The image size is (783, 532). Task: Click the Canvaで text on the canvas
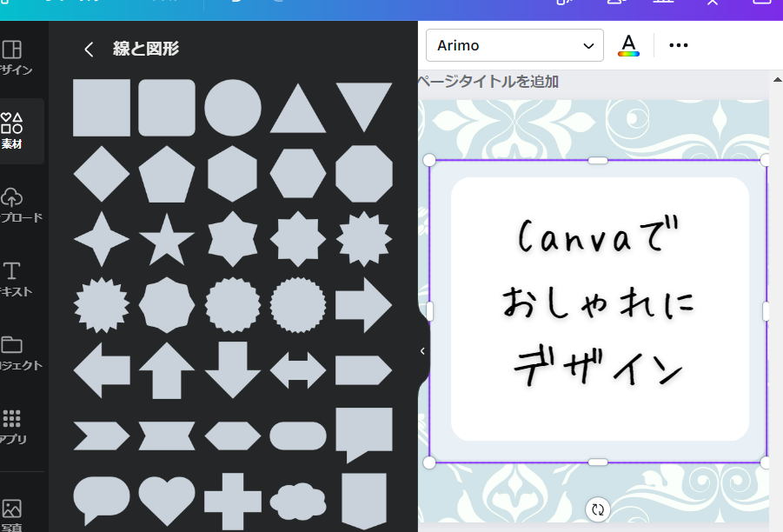pos(598,235)
